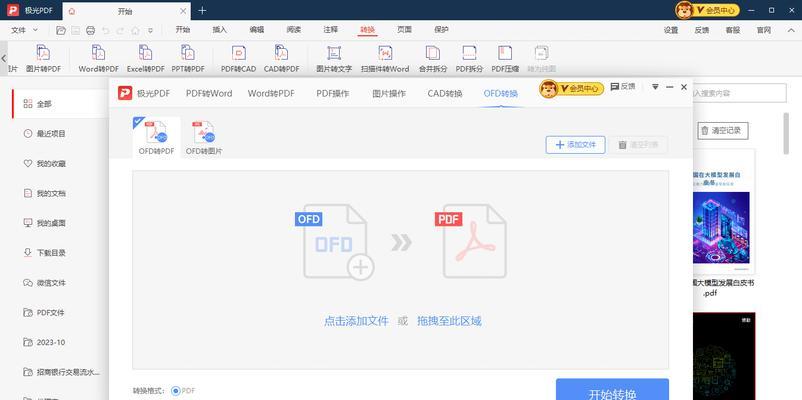The image size is (802, 400).
Task: Open the PDF转Word tab in dialog
Action: (209, 94)
